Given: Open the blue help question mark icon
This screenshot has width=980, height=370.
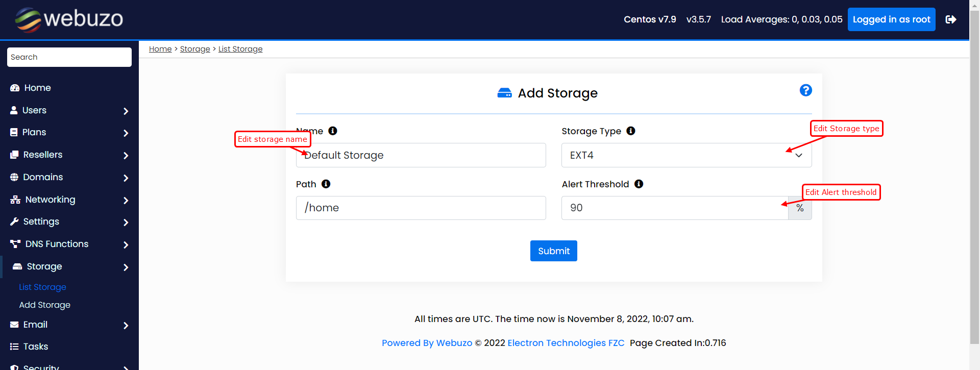Looking at the screenshot, I should 805,90.
